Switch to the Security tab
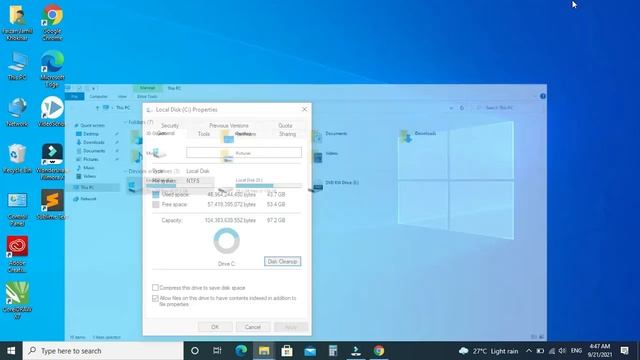This screenshot has height=360, width=640. click(x=170, y=125)
